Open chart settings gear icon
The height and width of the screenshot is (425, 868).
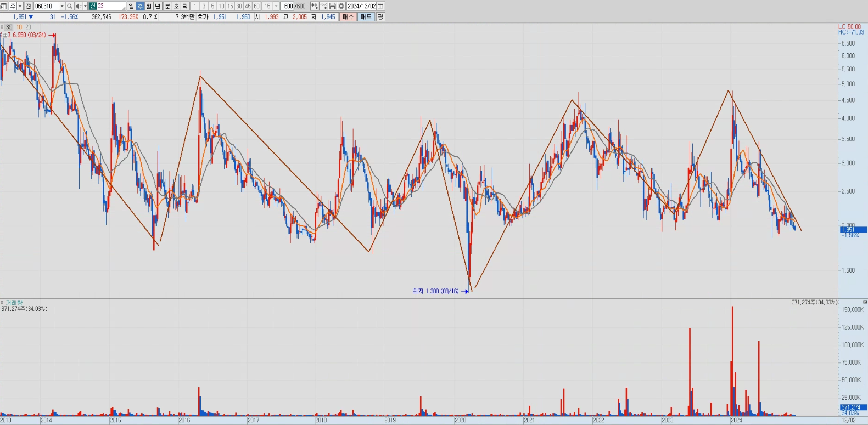click(x=341, y=6)
